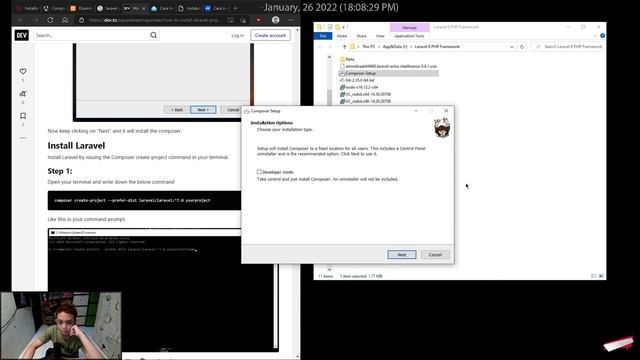Click the thumbnails view icon in Explorer status bar

pyautogui.click(x=601, y=276)
